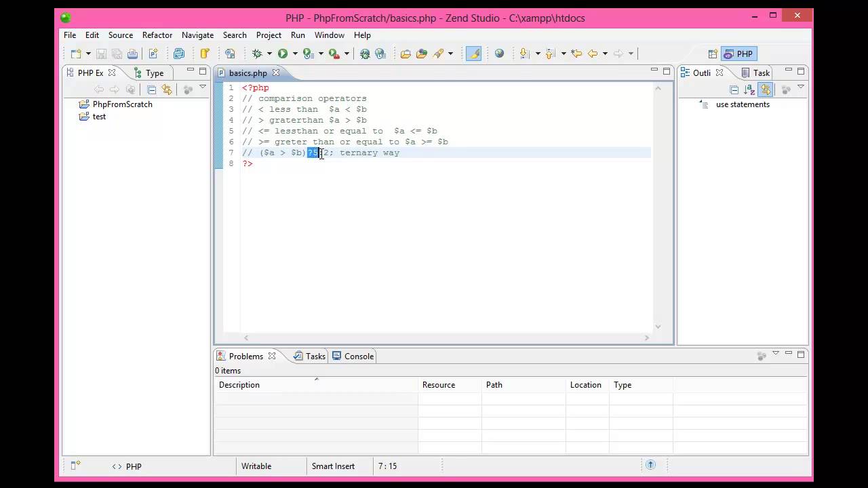Click the ternary way comment on line 7
868x488 pixels.
coord(370,152)
